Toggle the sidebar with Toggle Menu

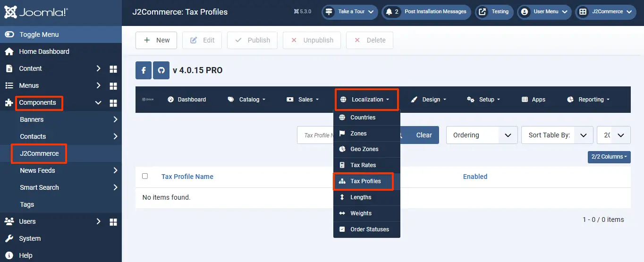(x=61, y=34)
